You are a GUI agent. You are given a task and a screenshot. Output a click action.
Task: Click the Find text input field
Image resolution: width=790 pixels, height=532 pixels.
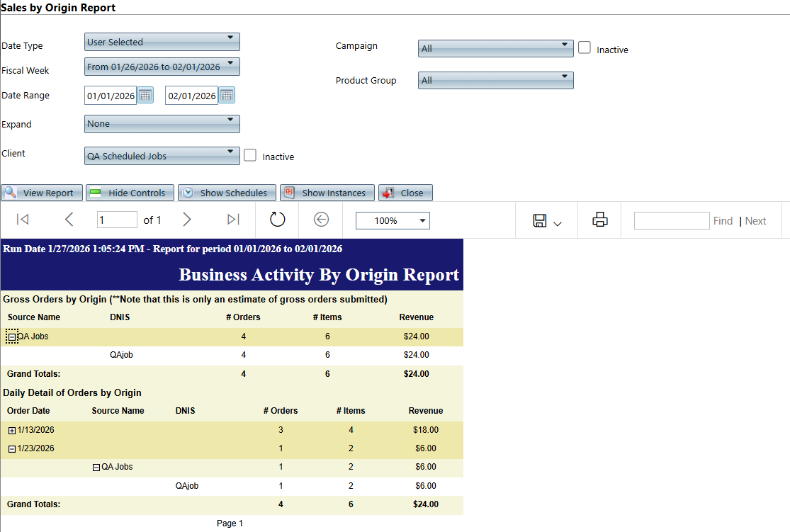click(671, 220)
